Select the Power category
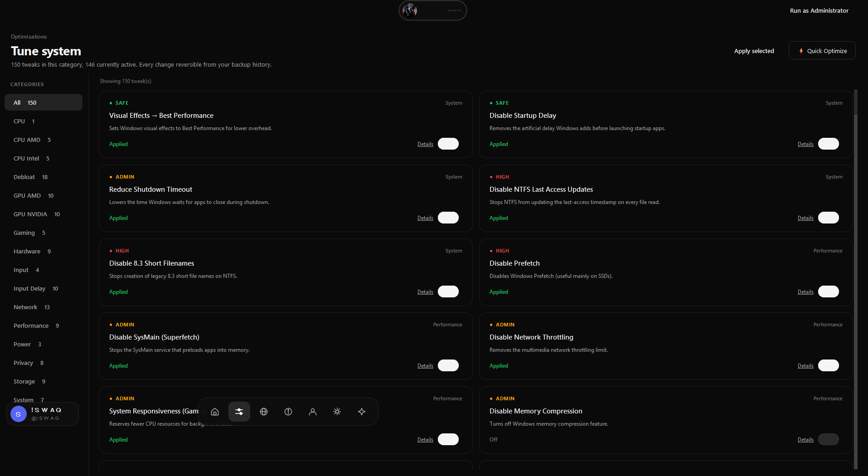Viewport: 868px width, 476px height. pyautogui.click(x=44, y=344)
